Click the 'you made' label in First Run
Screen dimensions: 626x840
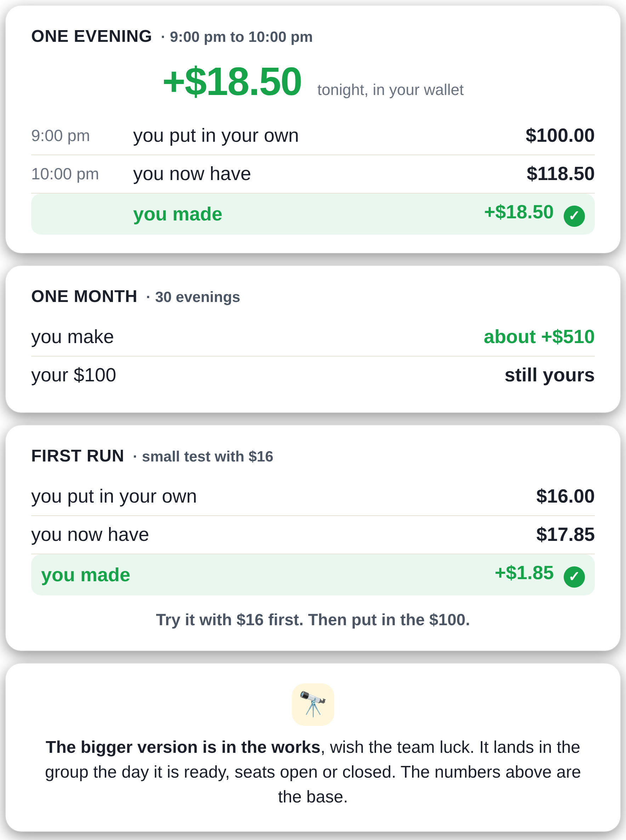click(86, 575)
